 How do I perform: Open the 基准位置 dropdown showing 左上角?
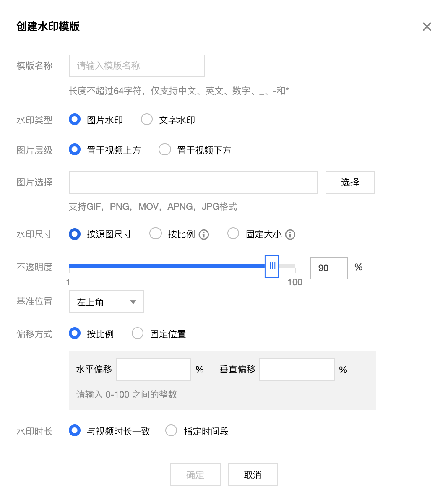(x=107, y=302)
